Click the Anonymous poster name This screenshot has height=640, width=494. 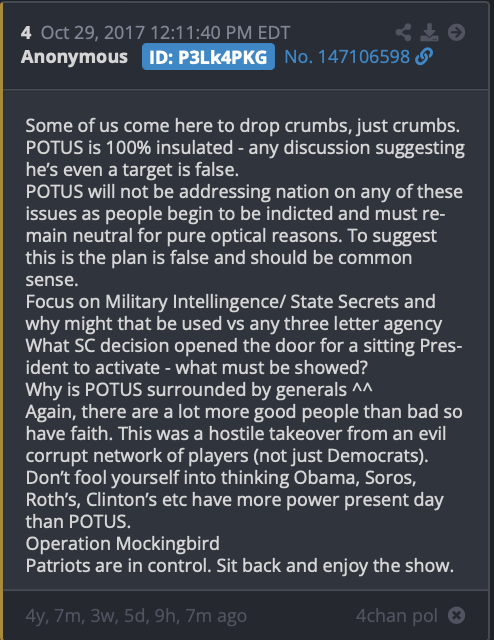click(74, 57)
